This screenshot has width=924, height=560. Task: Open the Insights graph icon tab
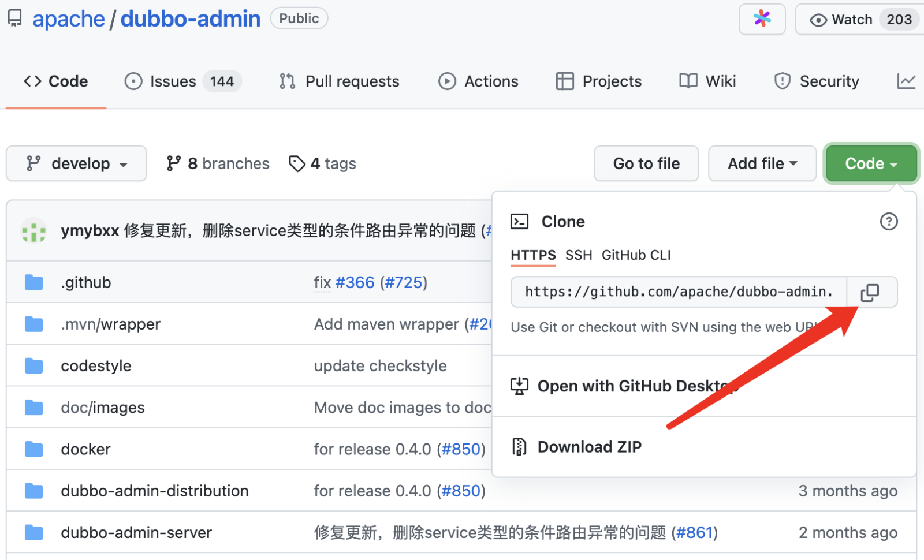pos(906,81)
